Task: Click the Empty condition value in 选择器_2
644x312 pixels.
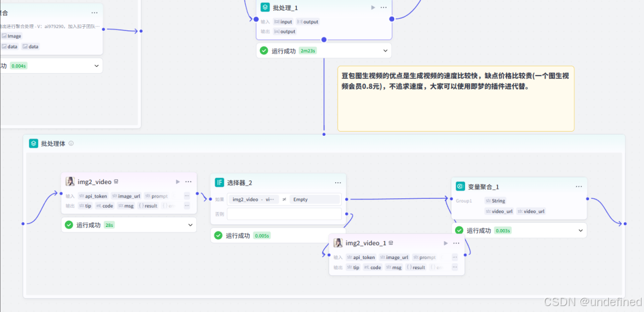Action: click(315, 199)
